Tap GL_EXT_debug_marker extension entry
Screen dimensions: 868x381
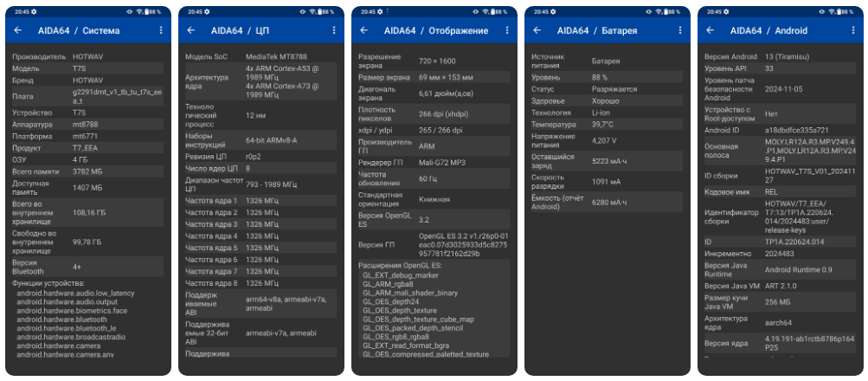click(x=401, y=274)
